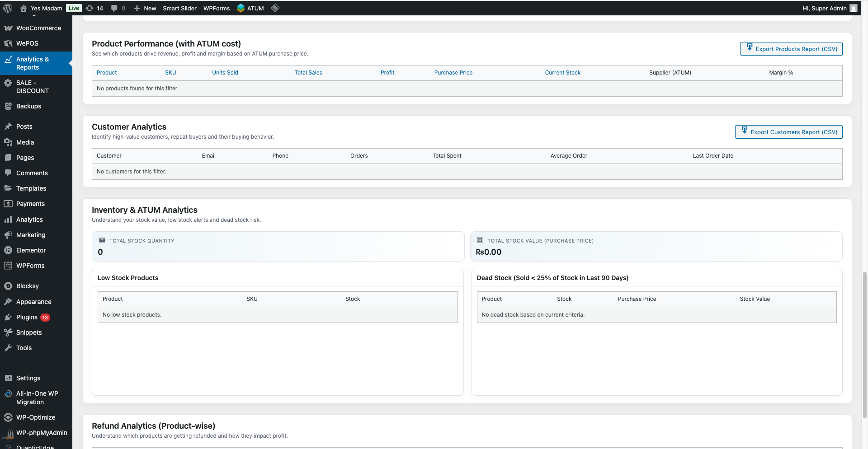
Task: Open the comments bubble icon in admin bar
Action: coord(114,8)
